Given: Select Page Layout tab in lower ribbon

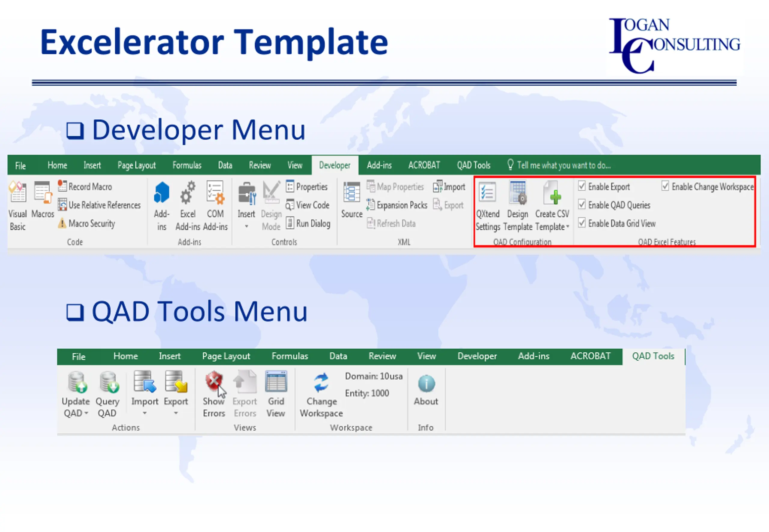Looking at the screenshot, I should [226, 356].
